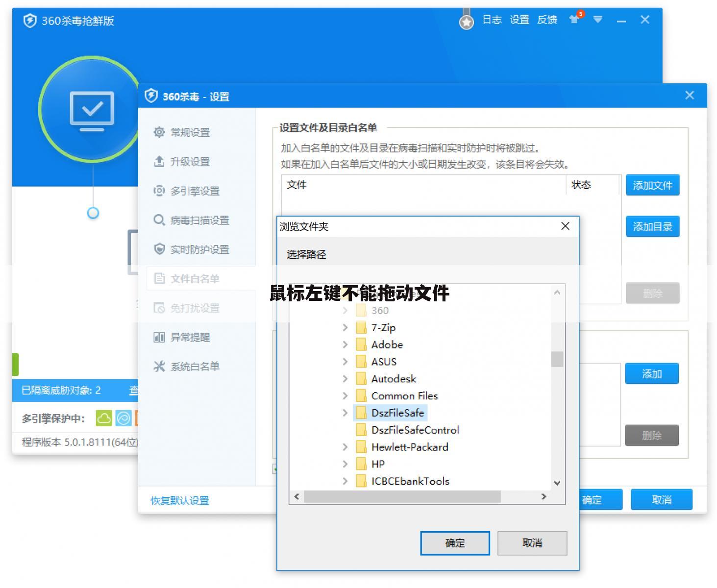Expand the ICBCEbankTools folder node
Image resolution: width=717 pixels, height=588 pixels.
[345, 481]
